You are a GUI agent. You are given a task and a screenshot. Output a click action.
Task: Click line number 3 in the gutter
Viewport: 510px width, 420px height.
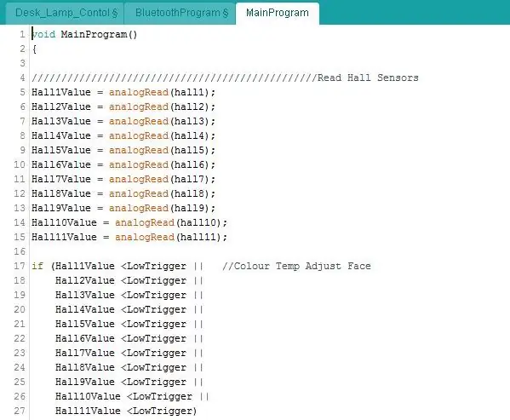point(22,63)
